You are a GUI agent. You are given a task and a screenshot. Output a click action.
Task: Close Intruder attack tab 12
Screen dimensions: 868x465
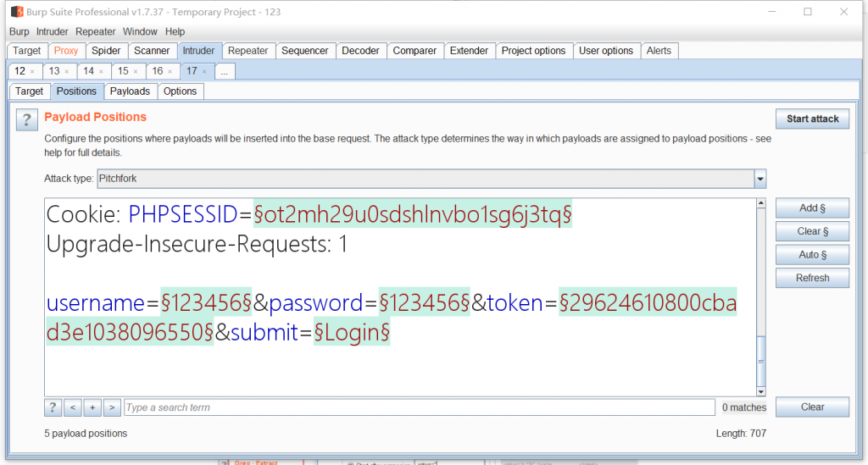pos(32,72)
